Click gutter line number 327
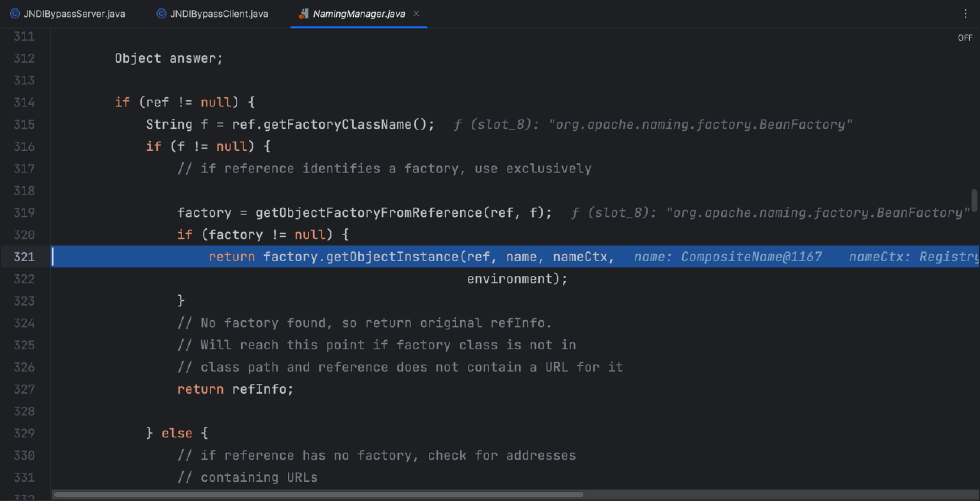 tap(24, 389)
